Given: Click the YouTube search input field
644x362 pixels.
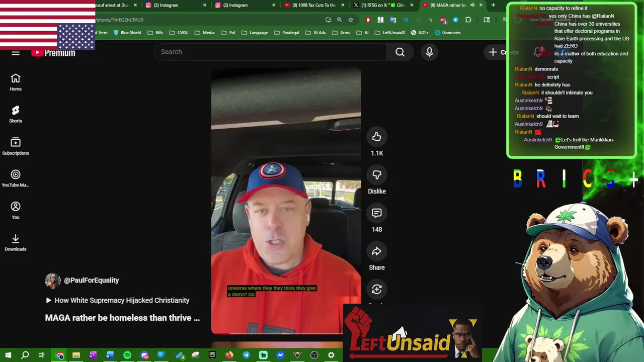Looking at the screenshot, I should (x=270, y=52).
